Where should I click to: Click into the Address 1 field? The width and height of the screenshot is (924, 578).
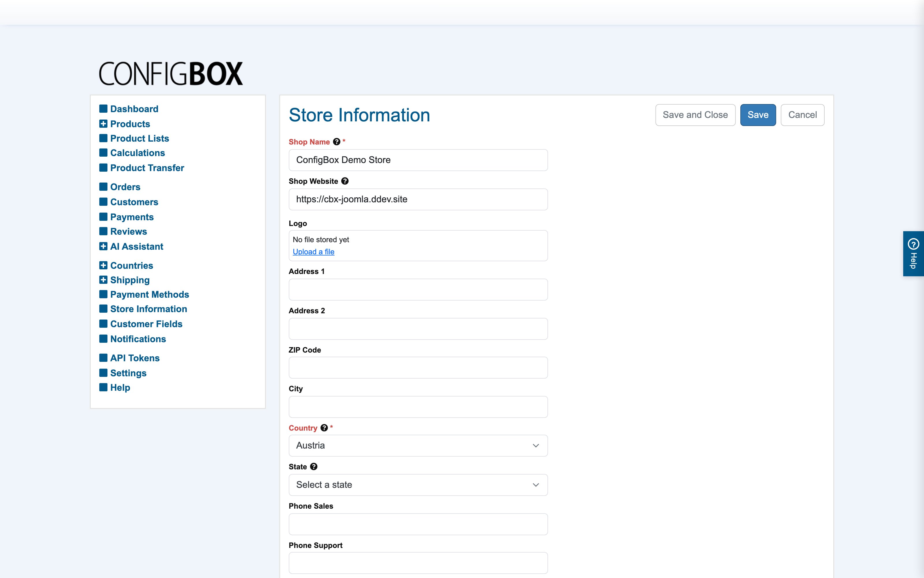pyautogui.click(x=418, y=290)
